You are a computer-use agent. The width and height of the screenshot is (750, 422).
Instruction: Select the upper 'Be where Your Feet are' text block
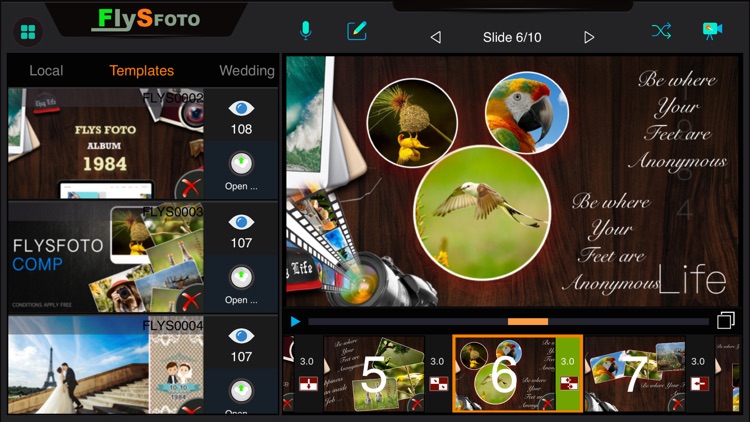678,120
